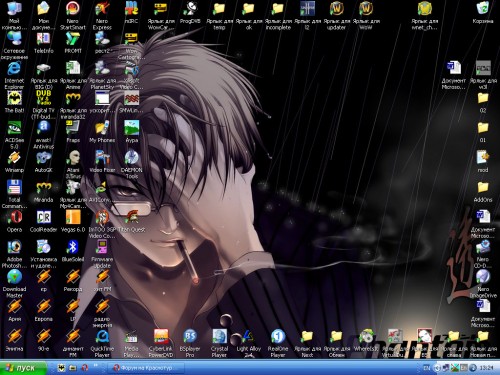
Task: Open the Media Player desktop icon
Action: 131,337
